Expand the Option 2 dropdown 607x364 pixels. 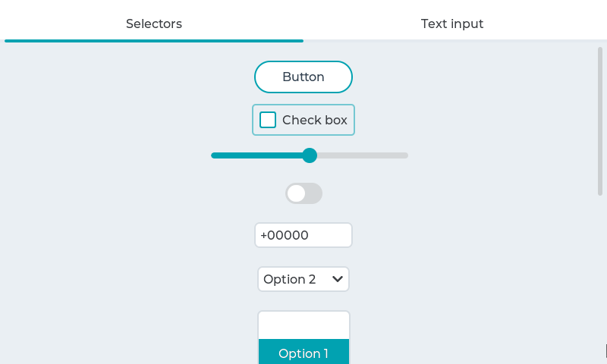coord(303,279)
